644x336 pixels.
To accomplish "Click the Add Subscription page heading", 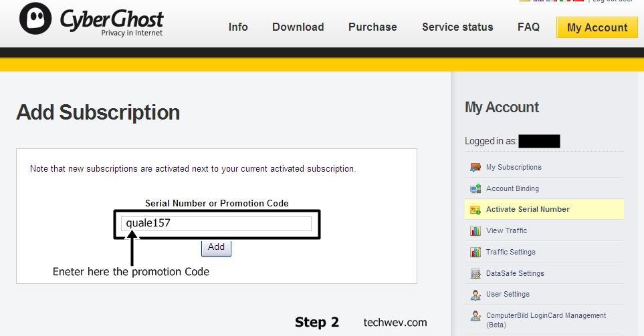I will point(98,112).
